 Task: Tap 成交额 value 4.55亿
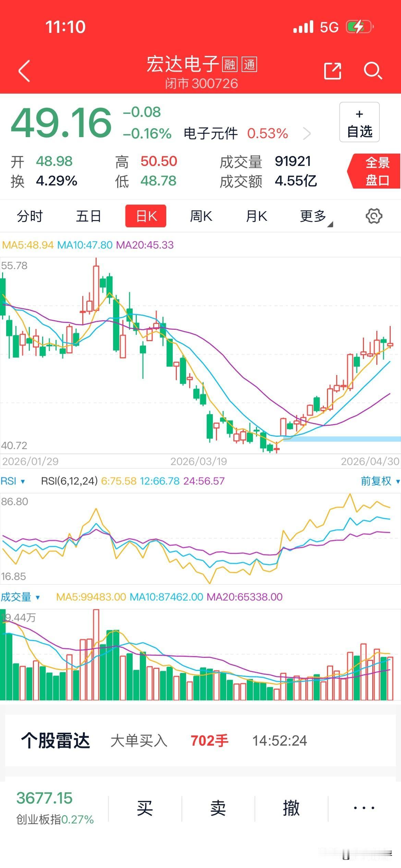[x=295, y=181]
